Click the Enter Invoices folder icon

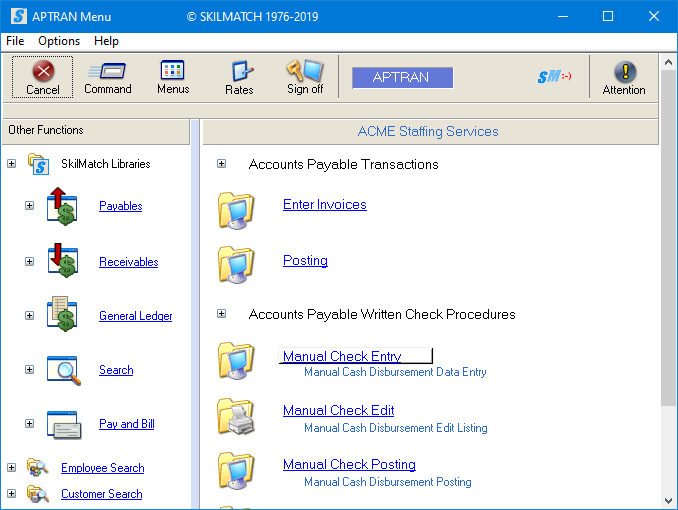pos(236,210)
